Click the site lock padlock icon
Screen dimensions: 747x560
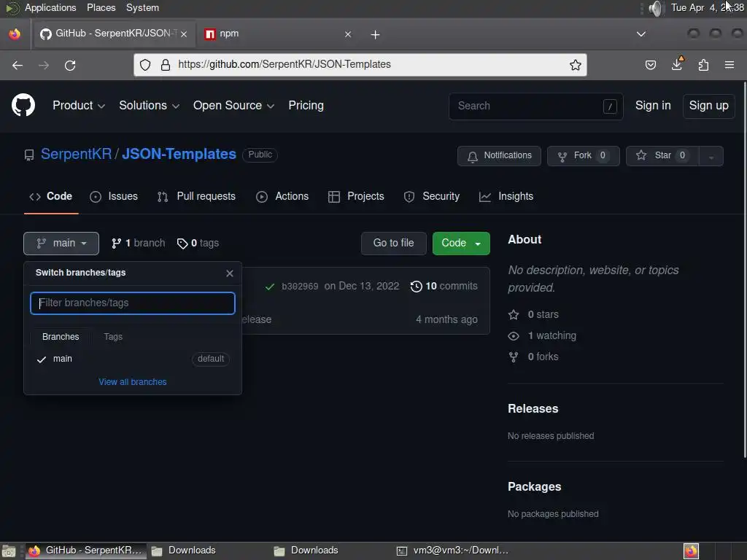166,65
